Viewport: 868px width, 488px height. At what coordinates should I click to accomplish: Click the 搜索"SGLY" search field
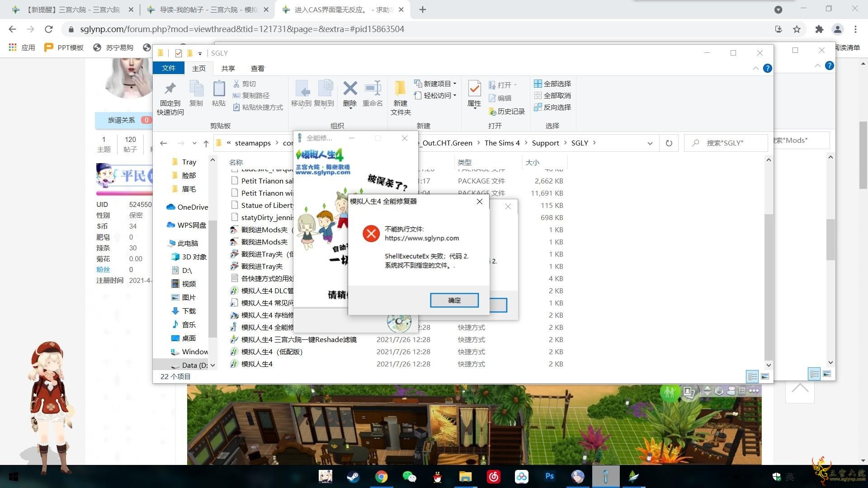[726, 143]
